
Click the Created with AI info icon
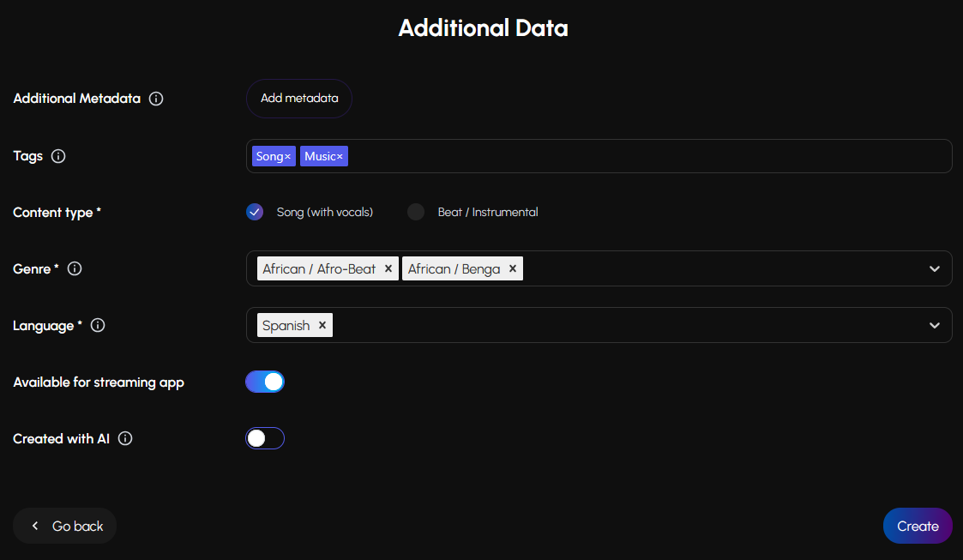tap(125, 438)
